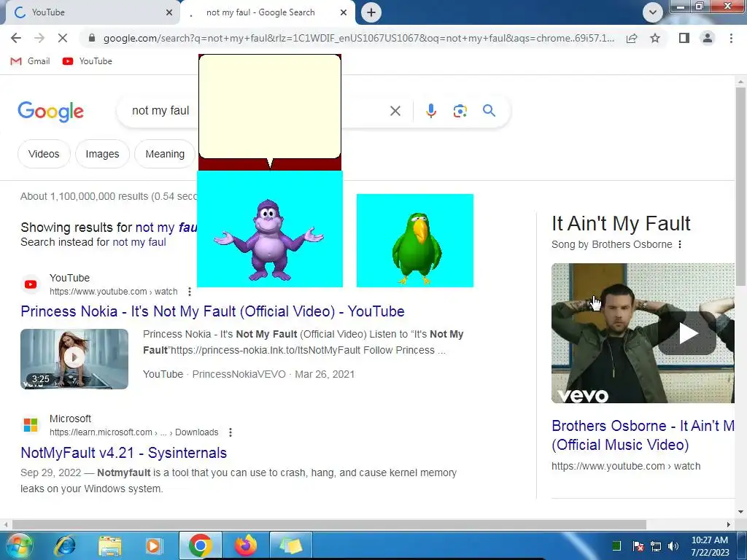747x560 pixels.
Task: Open a new tab with the plus button
Action: 371,12
